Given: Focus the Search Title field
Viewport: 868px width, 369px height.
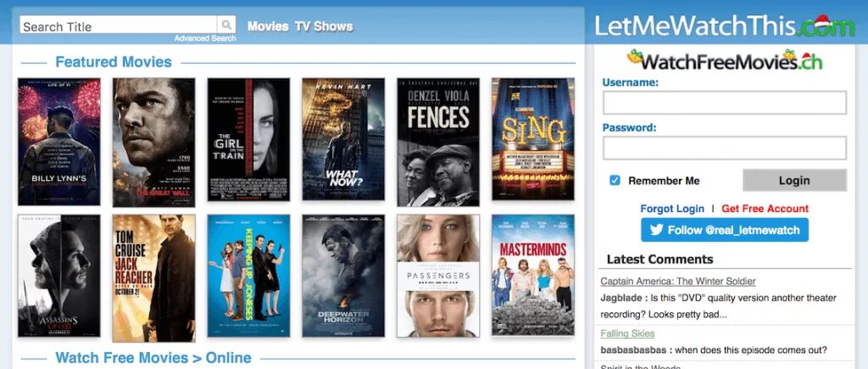Looking at the screenshot, I should [119, 25].
